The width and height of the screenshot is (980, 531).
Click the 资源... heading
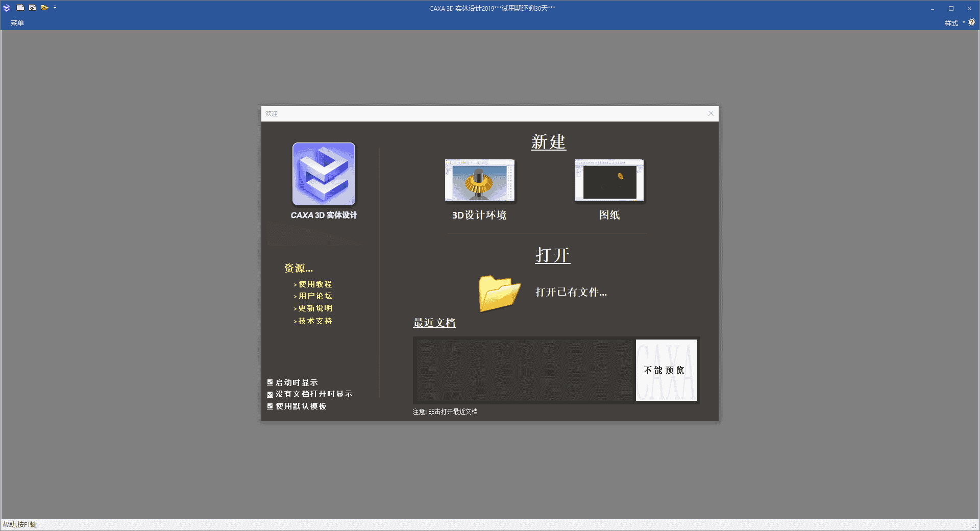pyautogui.click(x=299, y=268)
